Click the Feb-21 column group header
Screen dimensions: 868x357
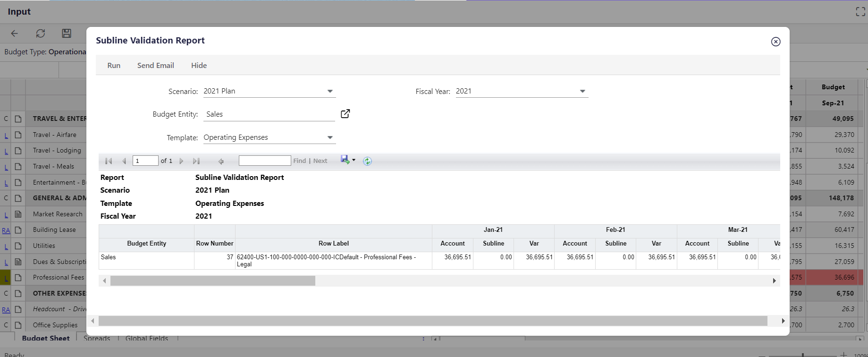click(615, 230)
